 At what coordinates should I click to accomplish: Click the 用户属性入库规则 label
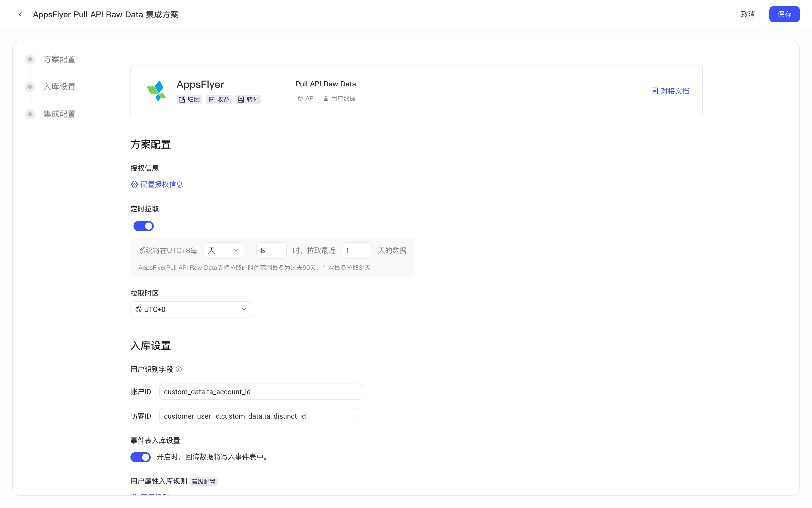159,481
